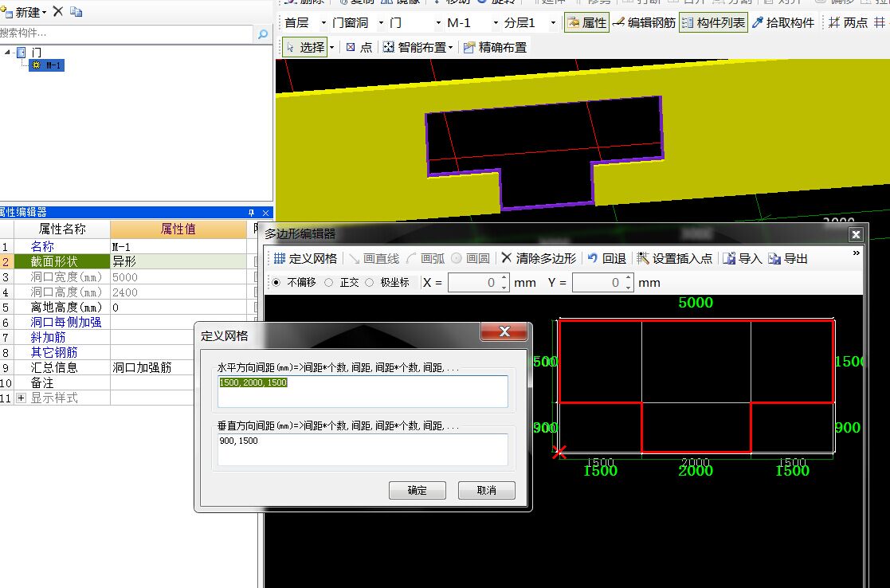Close the 属性编辑器 panel

(265, 213)
